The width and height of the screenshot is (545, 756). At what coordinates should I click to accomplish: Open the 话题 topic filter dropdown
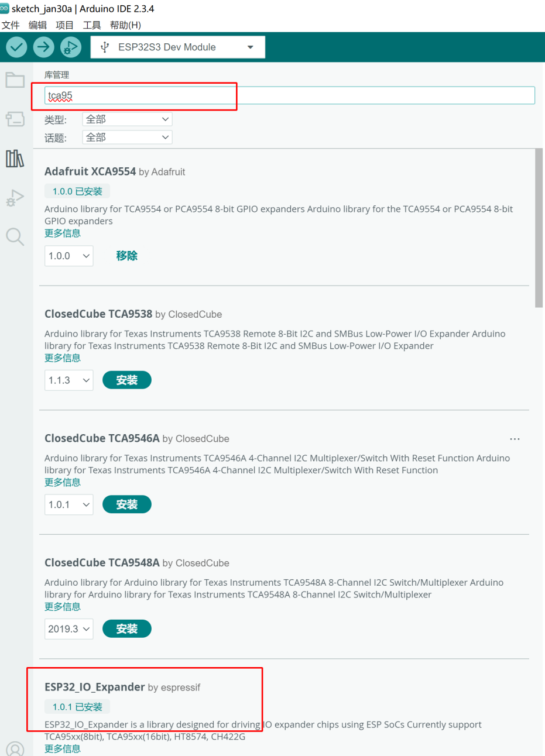pos(128,138)
